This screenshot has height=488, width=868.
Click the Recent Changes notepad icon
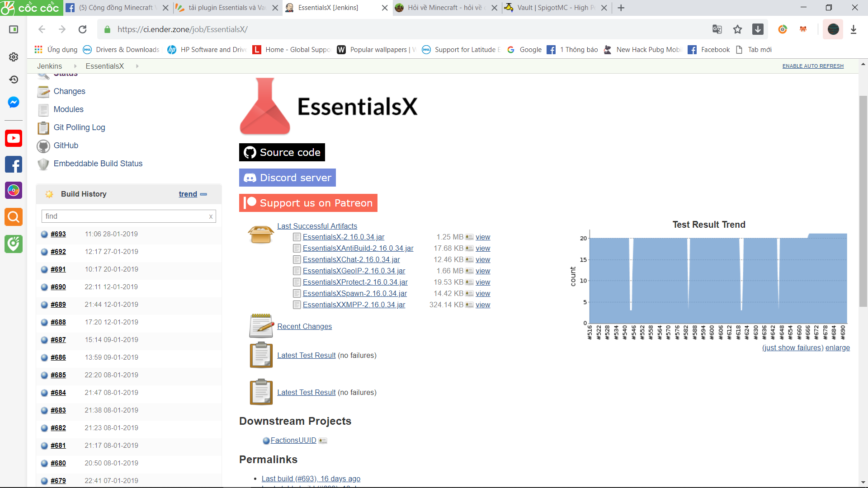point(261,326)
